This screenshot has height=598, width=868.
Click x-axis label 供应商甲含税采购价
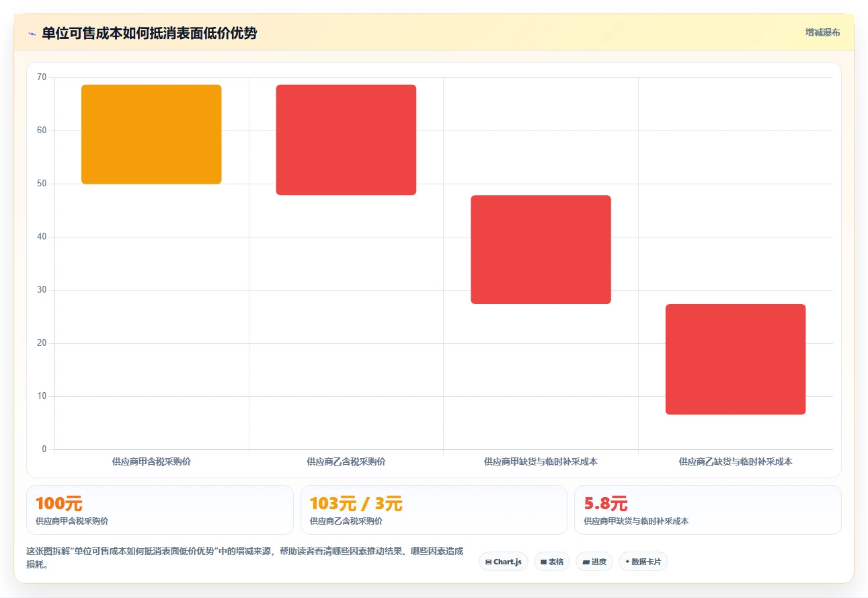point(151,462)
